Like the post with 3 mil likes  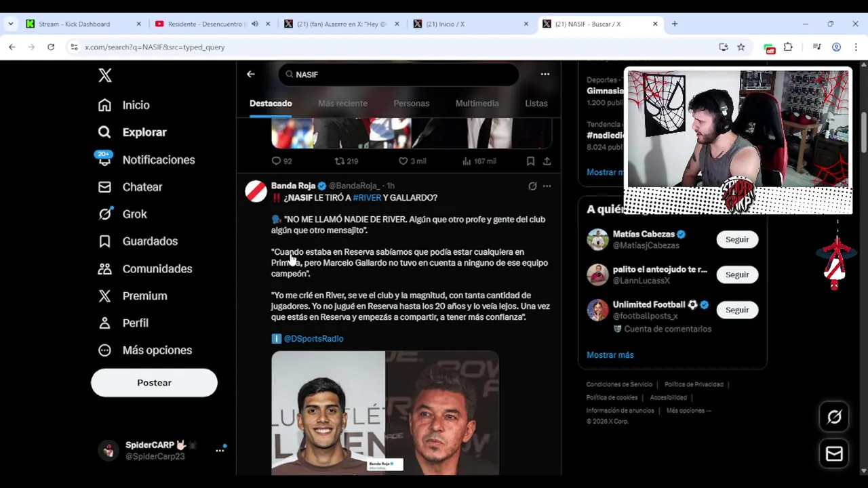(412, 161)
